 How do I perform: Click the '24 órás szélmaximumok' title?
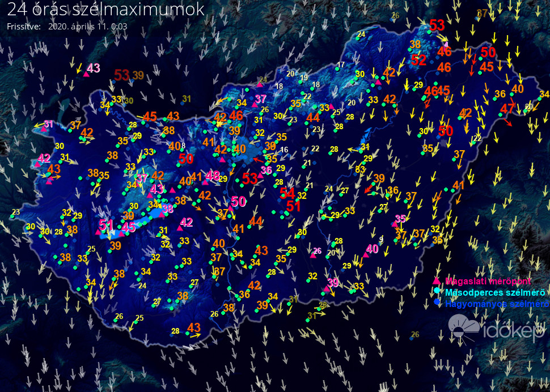[x=105, y=9]
